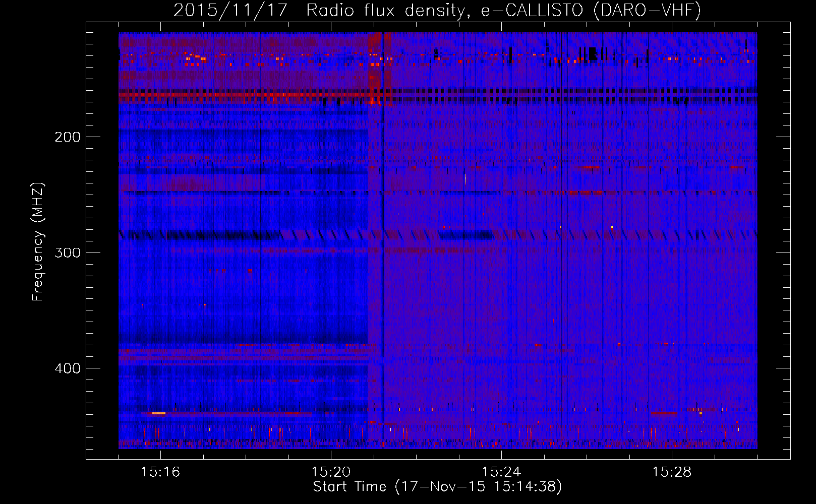Click the 15:24 time tick label

point(501,472)
